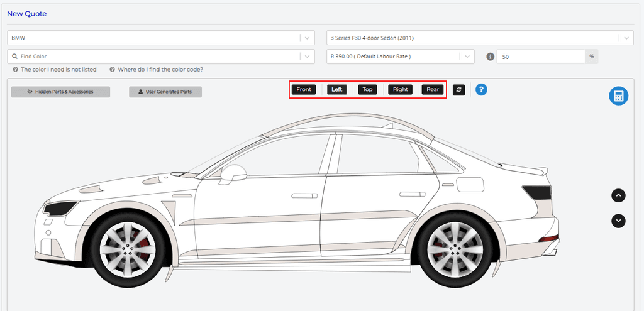644x311 pixels.
Task: Select the front wheel on car diagram
Action: (x=128, y=245)
